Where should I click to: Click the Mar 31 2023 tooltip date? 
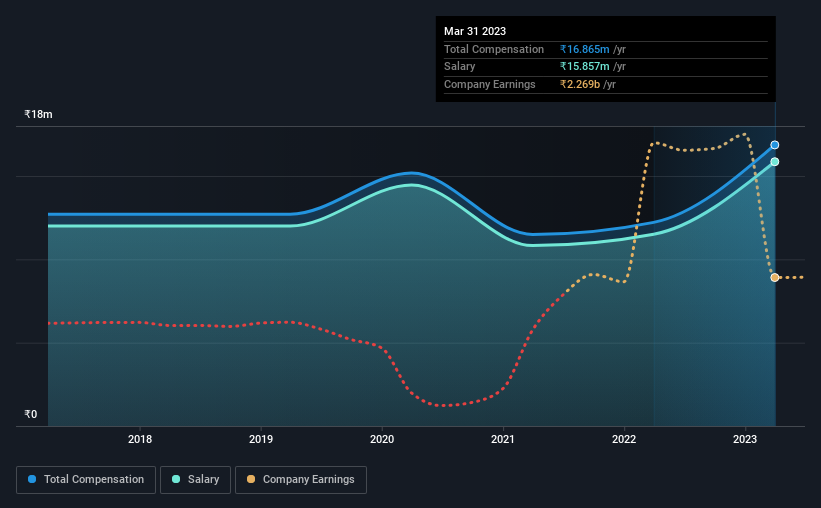click(x=475, y=31)
